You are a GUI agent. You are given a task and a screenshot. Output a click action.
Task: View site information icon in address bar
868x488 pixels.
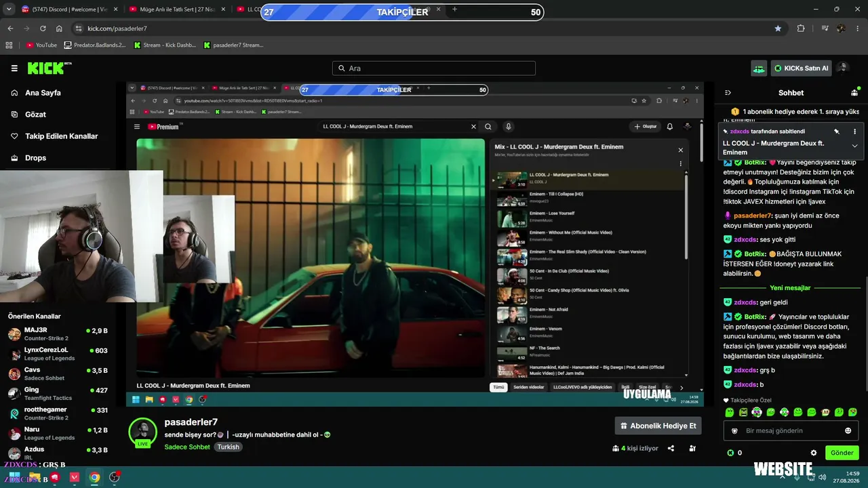pos(79,28)
